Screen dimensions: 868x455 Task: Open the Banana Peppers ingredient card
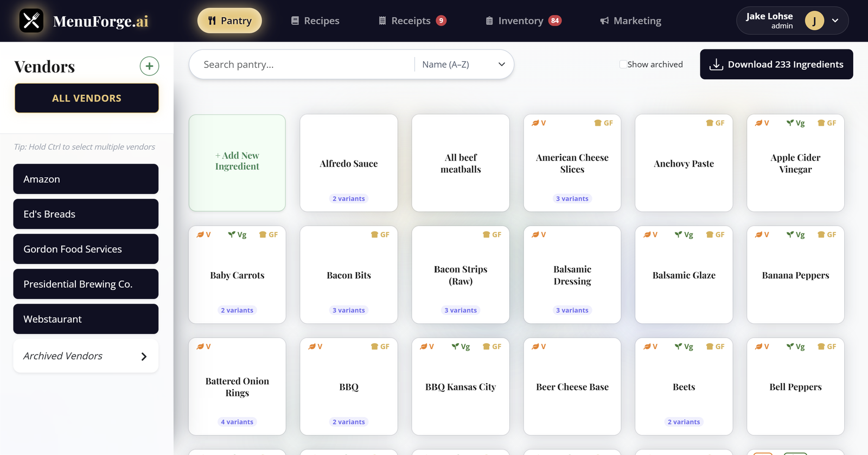(795, 275)
